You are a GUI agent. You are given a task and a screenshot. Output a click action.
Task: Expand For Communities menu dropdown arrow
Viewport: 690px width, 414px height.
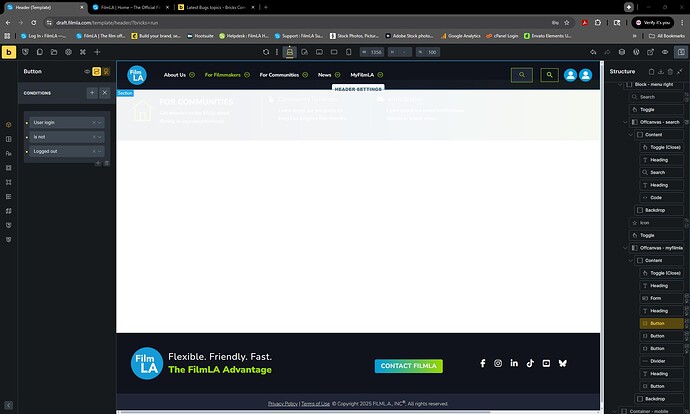pyautogui.click(x=305, y=75)
